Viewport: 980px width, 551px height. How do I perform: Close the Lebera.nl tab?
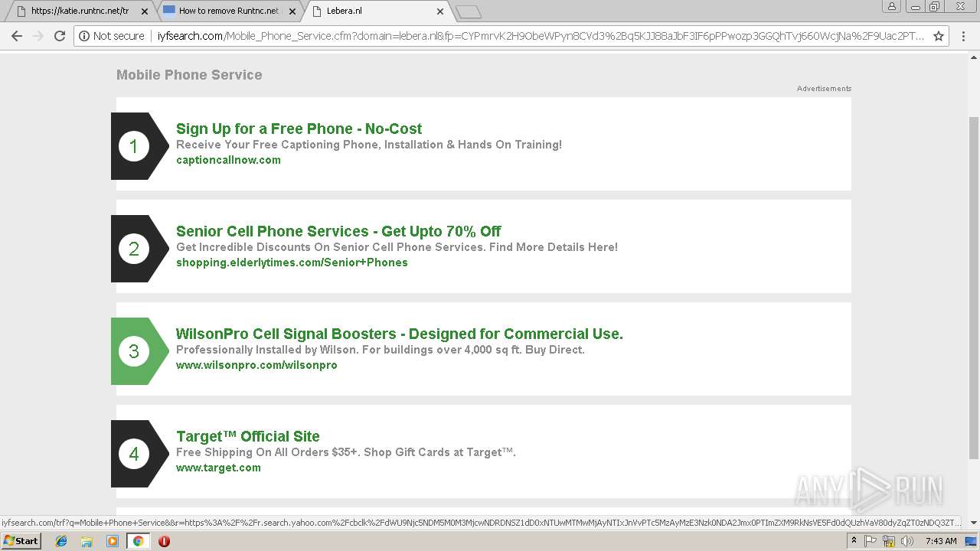pyautogui.click(x=440, y=11)
